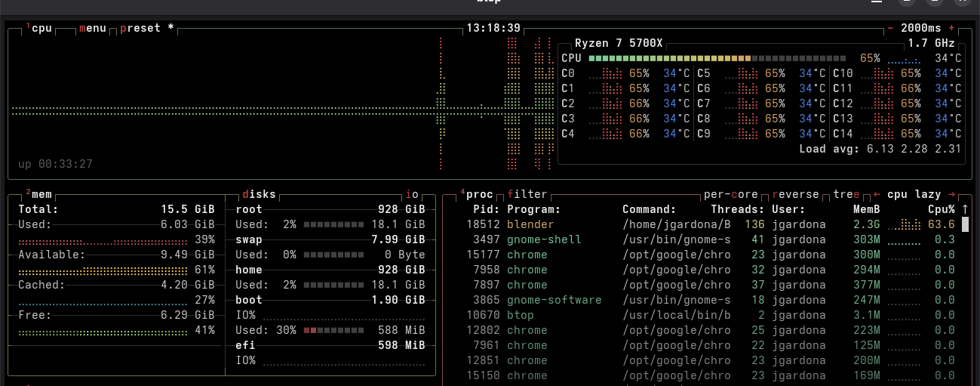Select next sort column with right arrow
This screenshot has height=386, width=980.
tap(951, 194)
